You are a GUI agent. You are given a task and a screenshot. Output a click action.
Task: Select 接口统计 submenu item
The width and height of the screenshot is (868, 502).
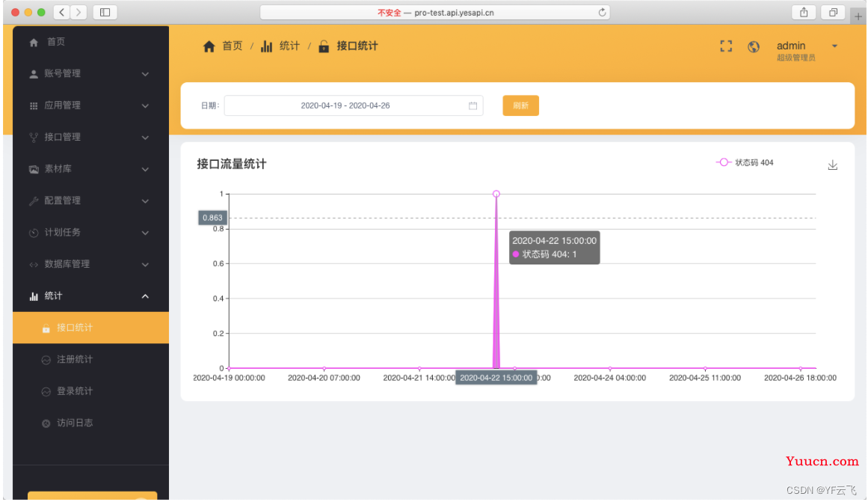[90, 328]
